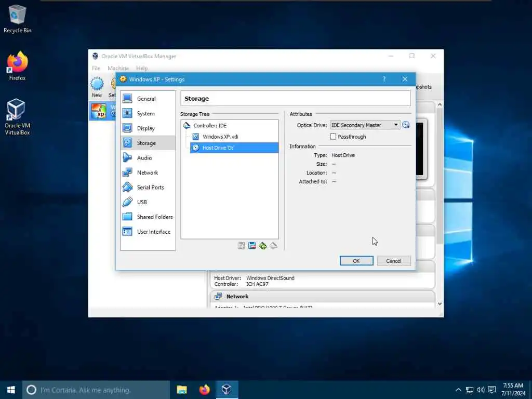Click the VirtualBox taskbar icon
Screen dimensions: 532x399
click(227, 390)
